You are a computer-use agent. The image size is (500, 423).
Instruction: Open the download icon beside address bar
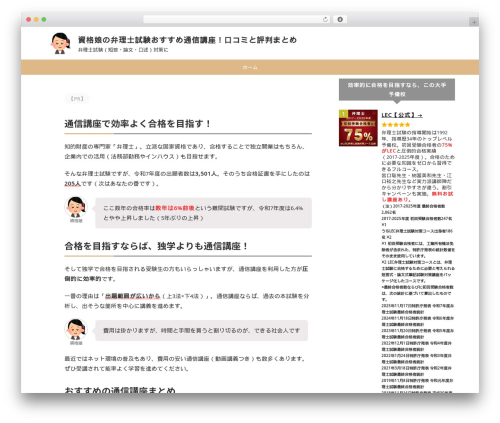click(340, 20)
